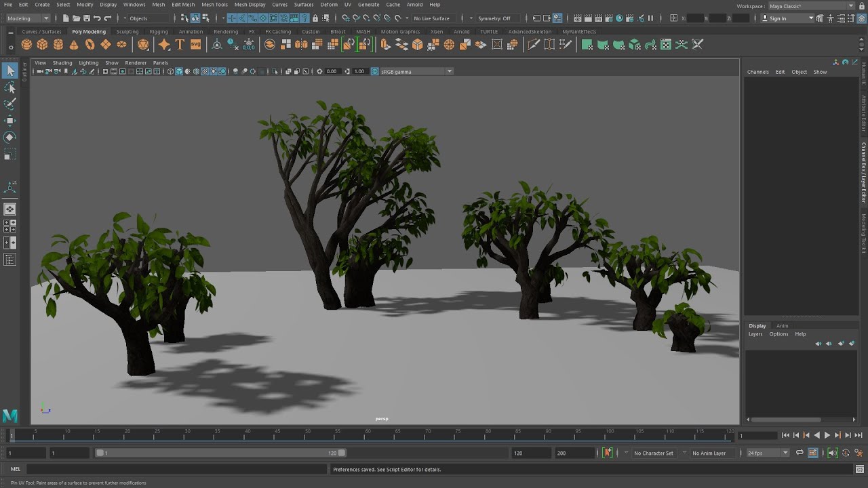This screenshot has width=868, height=488.
Task: Click the Undo arrow in status line
Action: coord(97,18)
